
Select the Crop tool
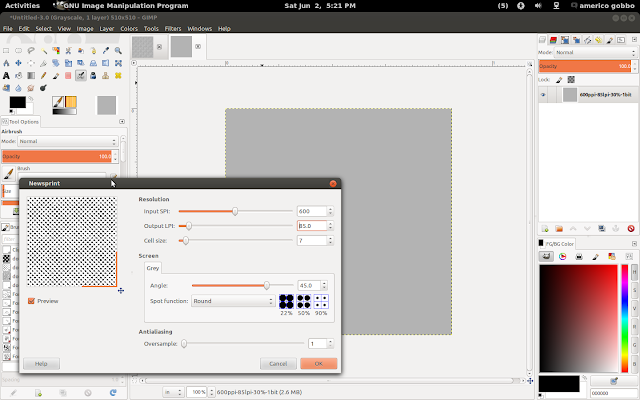pos(43,63)
